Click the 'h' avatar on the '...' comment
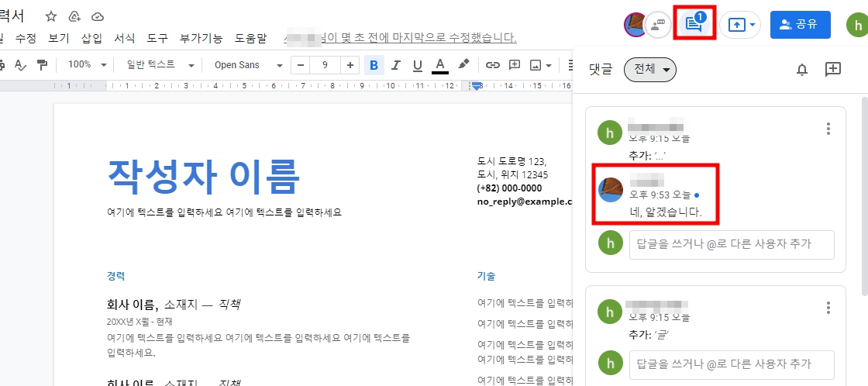Viewport: 868px width, 386px height. click(609, 133)
